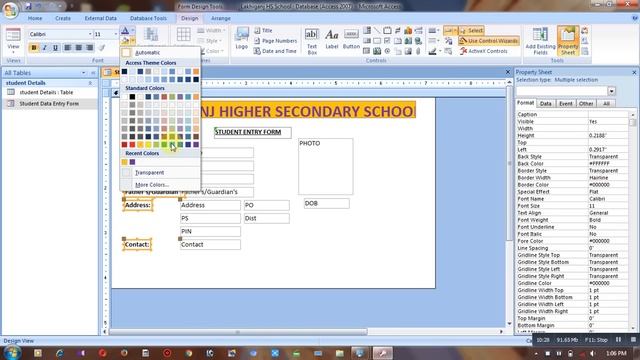Open the External Data tab
640x360 pixels.
tap(100, 18)
